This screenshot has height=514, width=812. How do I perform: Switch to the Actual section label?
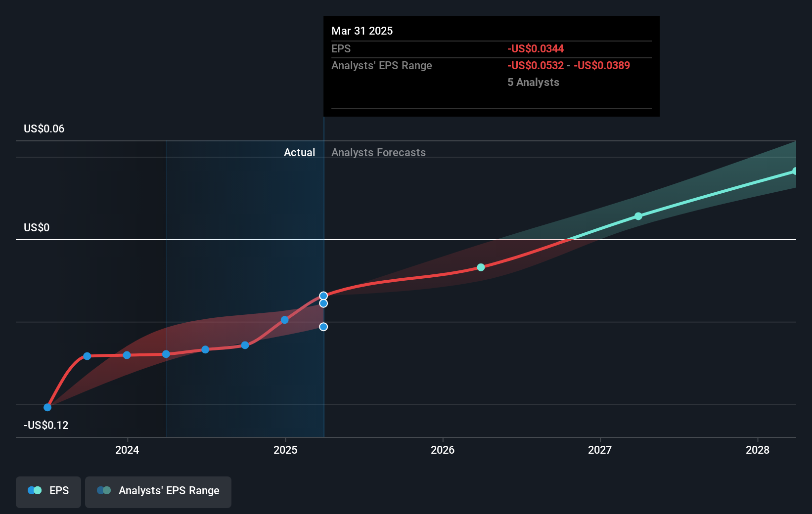(300, 152)
